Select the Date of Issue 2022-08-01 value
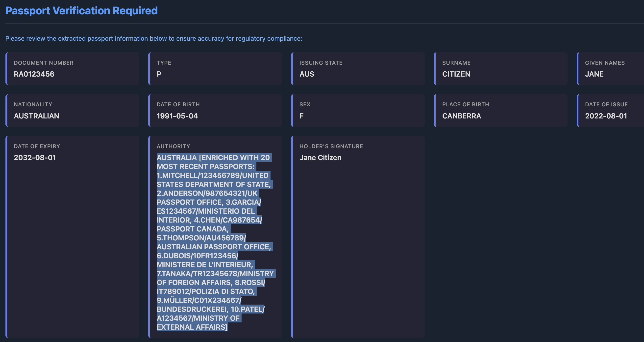The height and width of the screenshot is (342, 644). pyautogui.click(x=606, y=116)
